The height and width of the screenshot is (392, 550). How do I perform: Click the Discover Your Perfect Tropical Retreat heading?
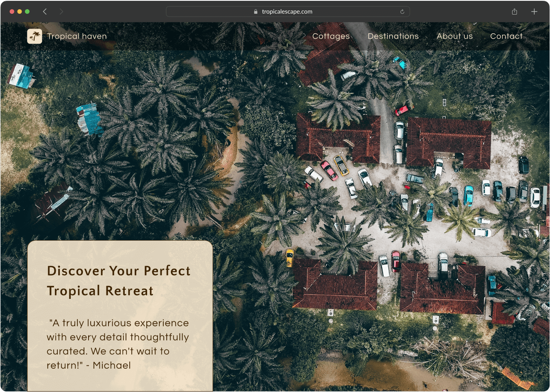pyautogui.click(x=118, y=281)
